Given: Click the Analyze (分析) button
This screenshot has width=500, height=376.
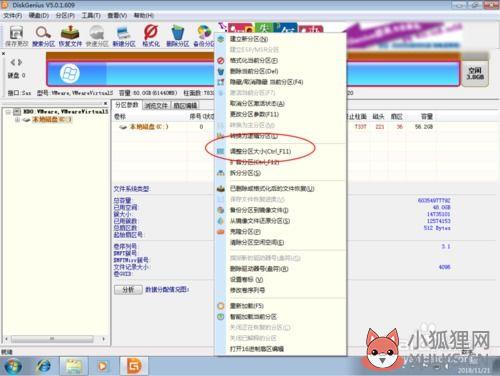Looking at the screenshot, I should 128,289.
